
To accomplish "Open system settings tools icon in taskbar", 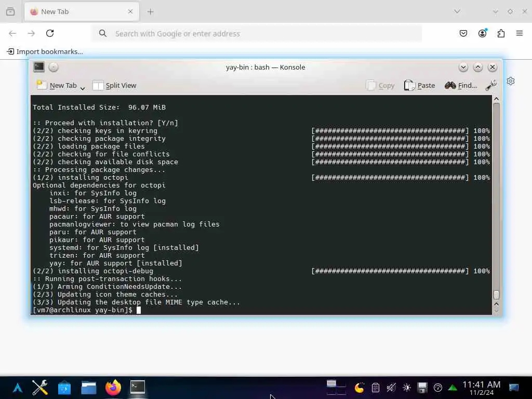I will tap(39, 388).
